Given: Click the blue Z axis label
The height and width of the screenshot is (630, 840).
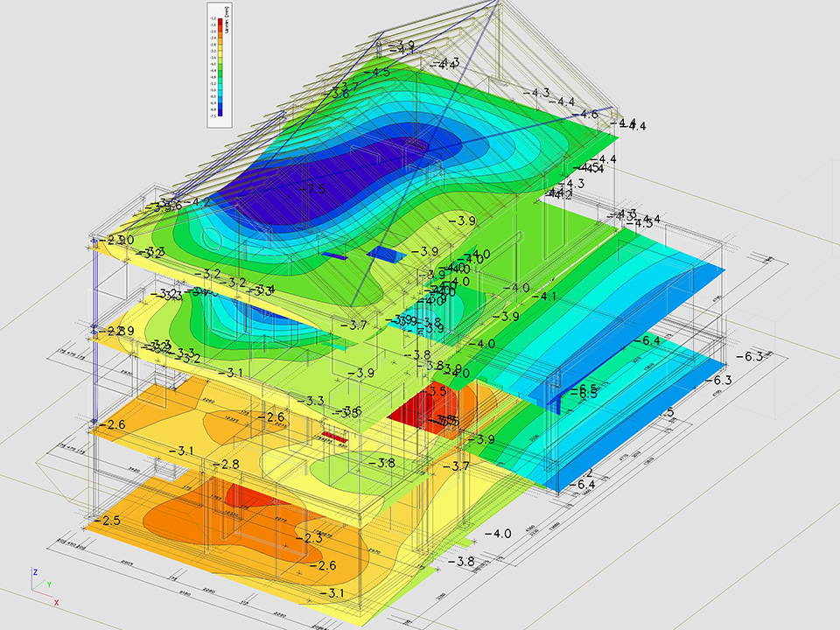Looking at the screenshot, I should [x=34, y=571].
